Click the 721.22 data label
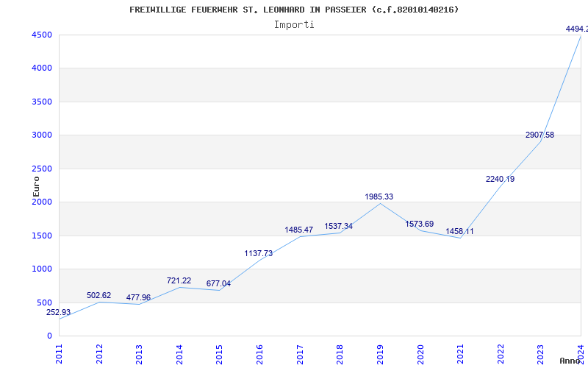Image resolution: width=588 pixels, height=368 pixels. (x=179, y=281)
